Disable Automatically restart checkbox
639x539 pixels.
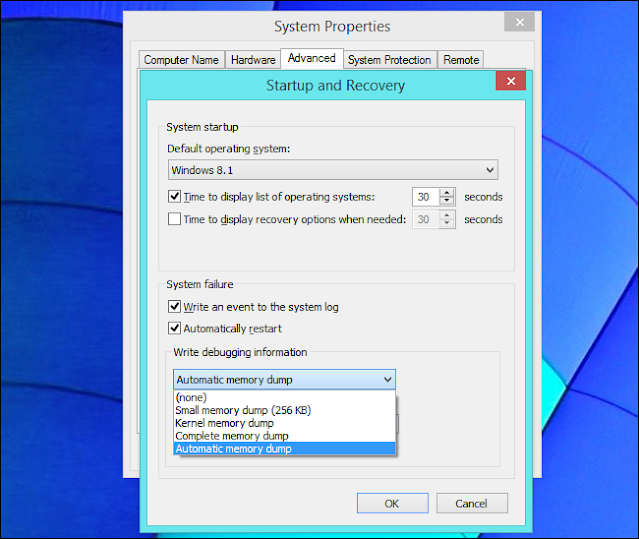coord(174,328)
